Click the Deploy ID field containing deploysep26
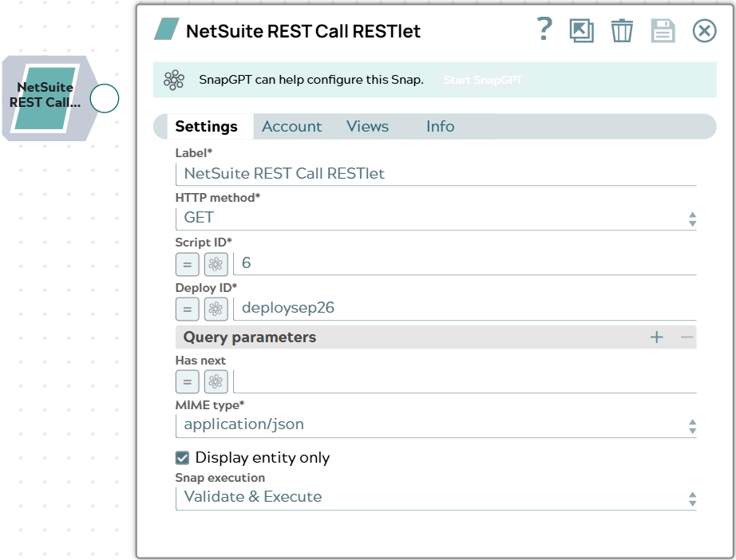 click(x=465, y=308)
